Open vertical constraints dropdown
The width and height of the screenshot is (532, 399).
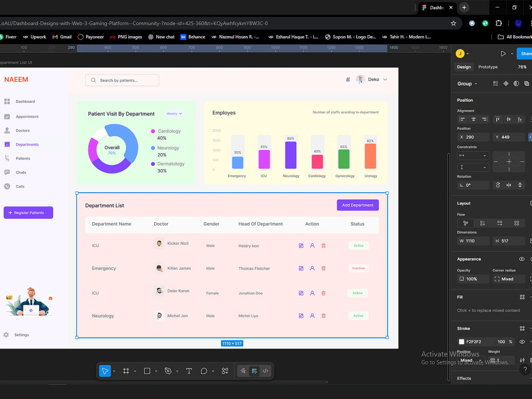[x=473, y=167]
